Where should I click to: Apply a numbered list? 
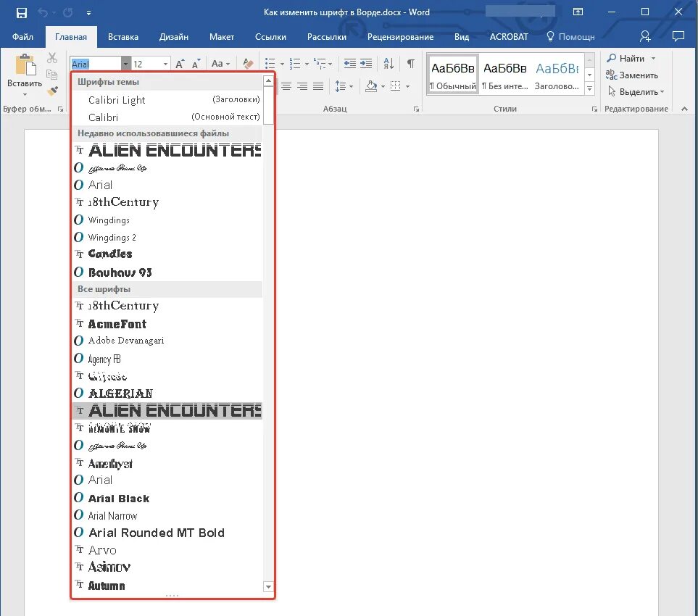(295, 64)
